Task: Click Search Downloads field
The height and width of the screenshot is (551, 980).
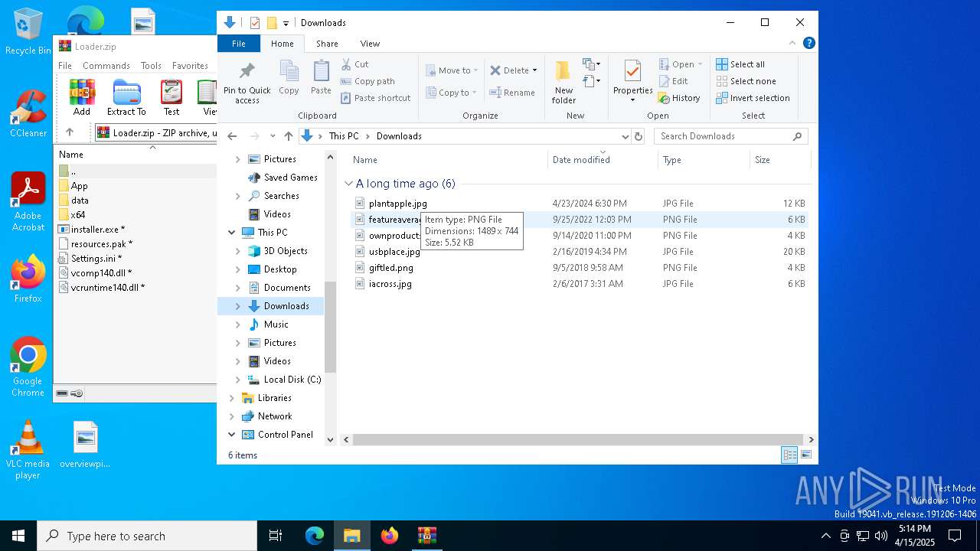Action: point(731,136)
